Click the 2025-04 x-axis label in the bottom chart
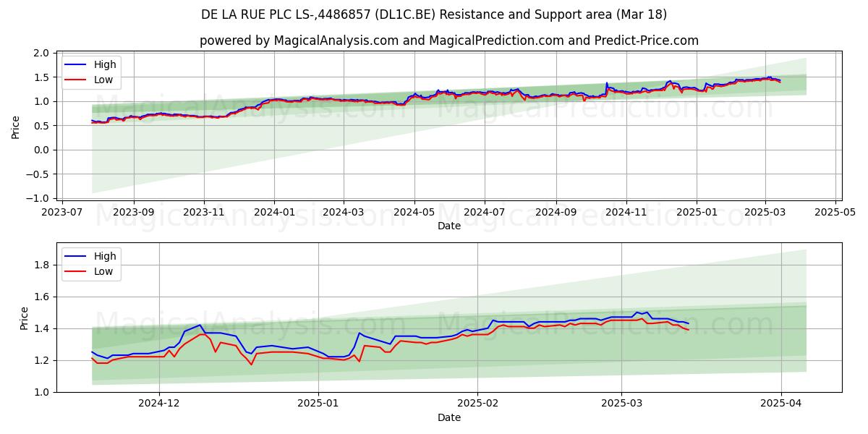868x434 pixels. (x=781, y=404)
